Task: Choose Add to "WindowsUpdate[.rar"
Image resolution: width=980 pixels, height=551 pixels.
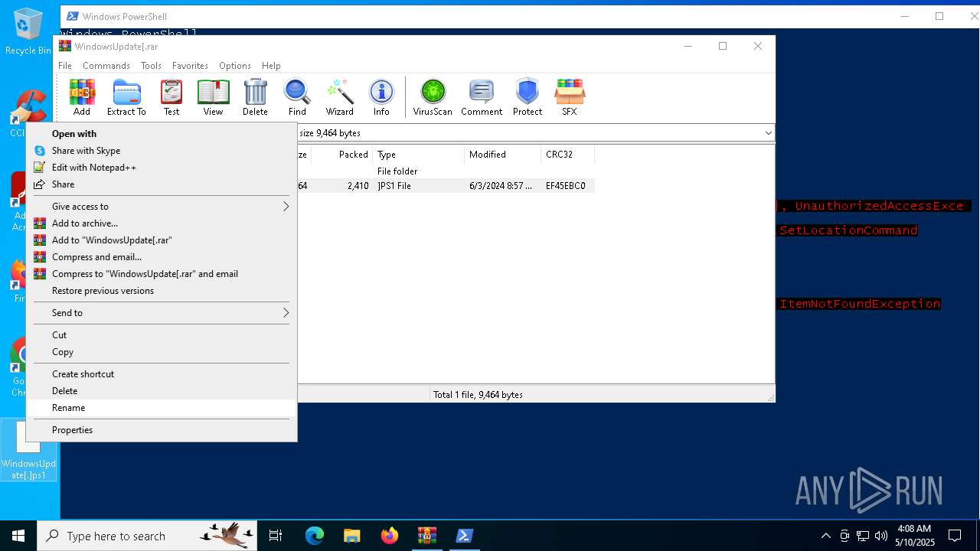Action: (162, 240)
